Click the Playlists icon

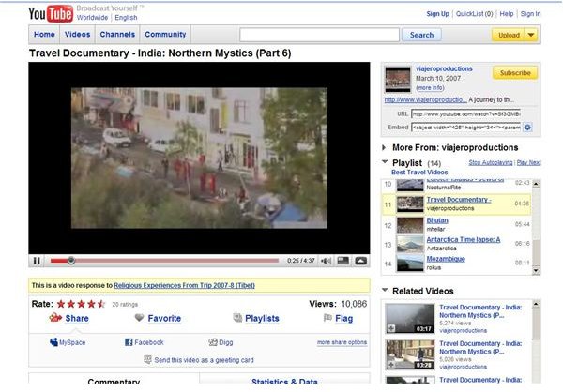pyautogui.click(x=237, y=318)
